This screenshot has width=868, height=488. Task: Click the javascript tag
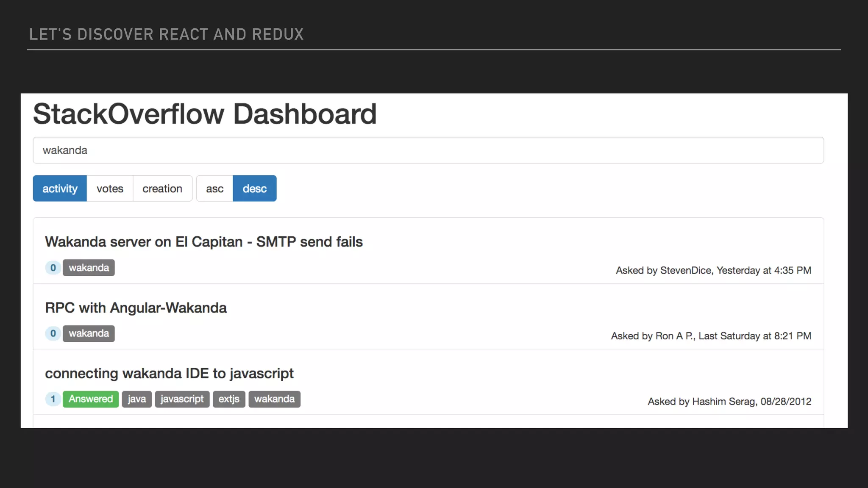(182, 399)
